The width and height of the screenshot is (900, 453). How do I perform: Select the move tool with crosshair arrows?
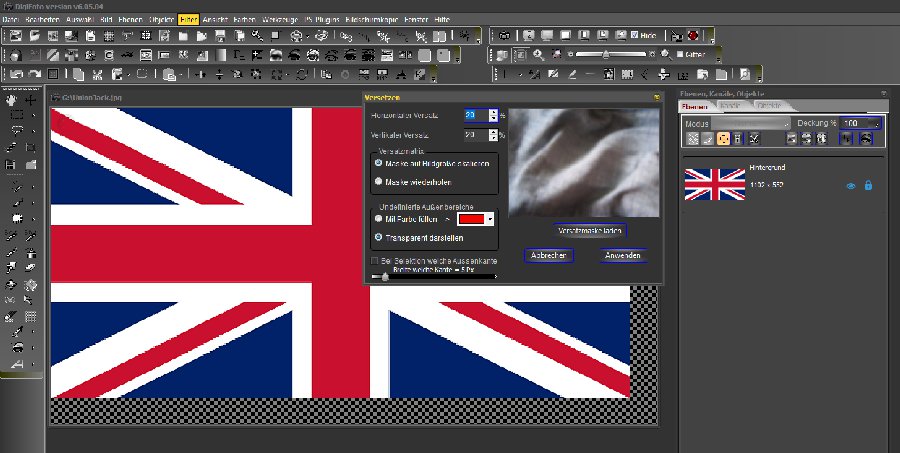point(31,100)
